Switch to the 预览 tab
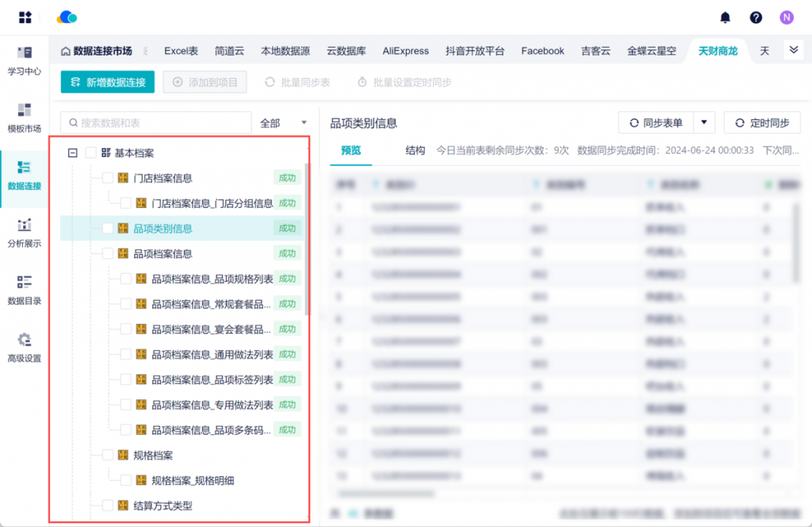Image resolution: width=812 pixels, height=527 pixels. [350, 150]
